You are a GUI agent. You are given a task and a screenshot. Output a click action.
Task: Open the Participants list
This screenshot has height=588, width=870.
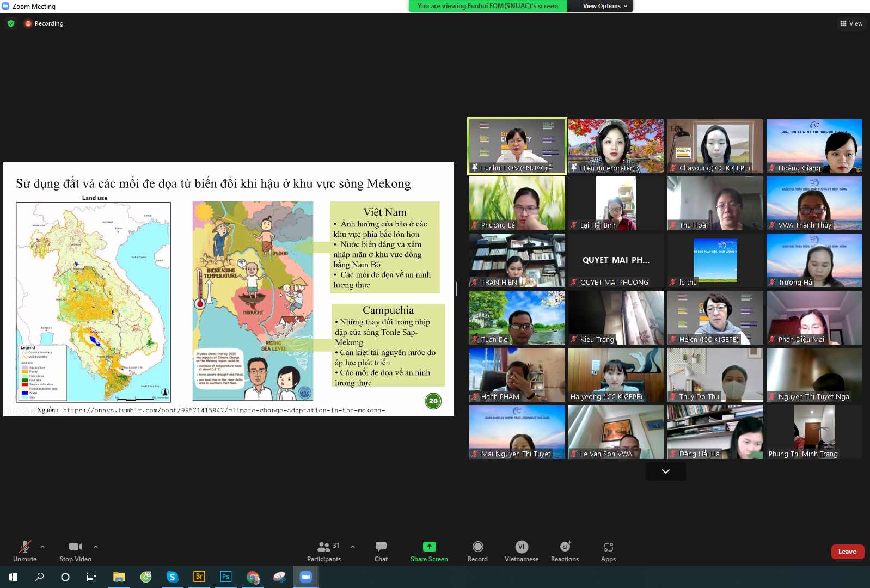click(324, 551)
